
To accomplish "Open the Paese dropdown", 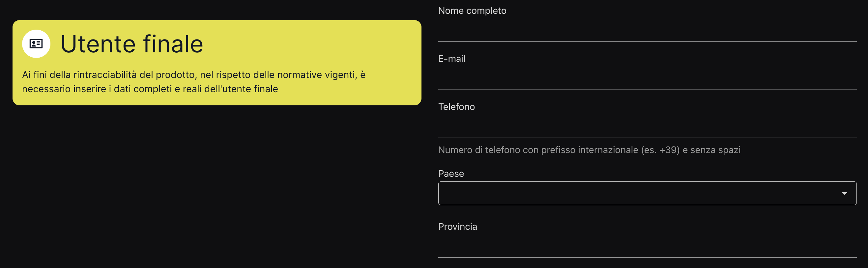I will pos(640,193).
